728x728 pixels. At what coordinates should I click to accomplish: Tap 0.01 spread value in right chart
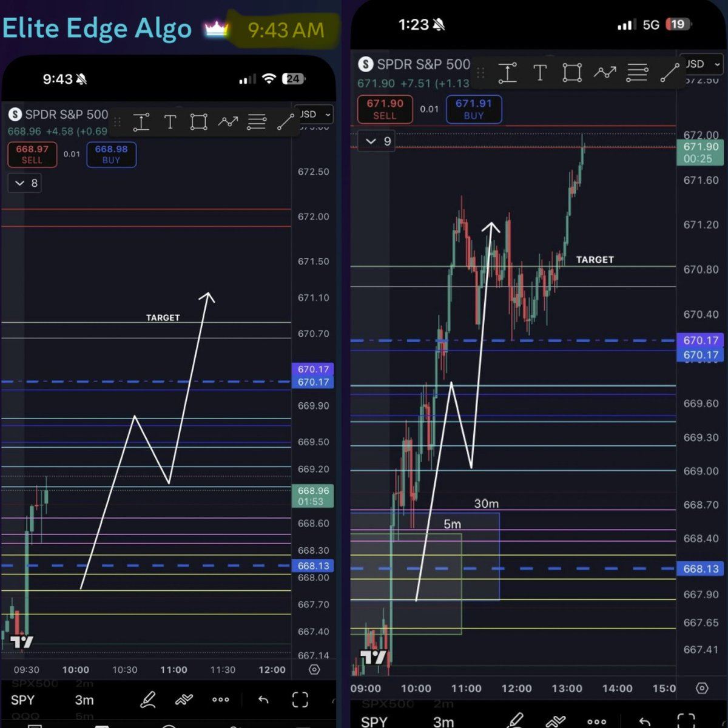429,109
